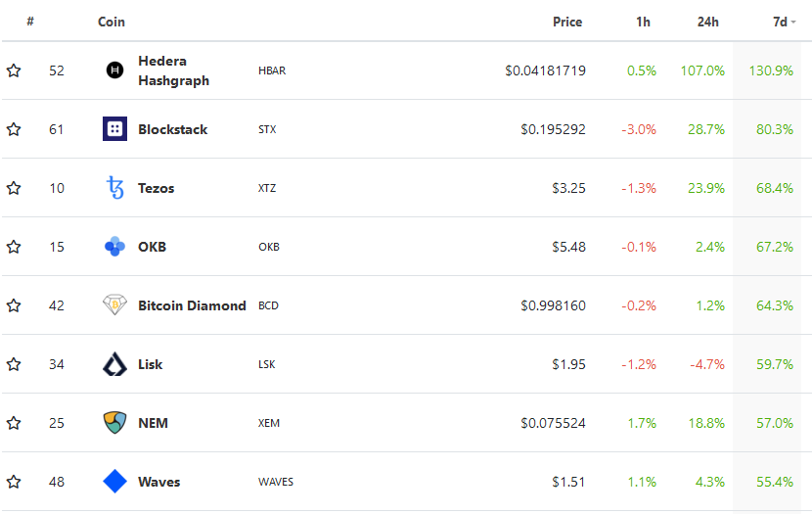Click the Tezos coin logo
Viewport: 812px width, 514px height.
114,188
